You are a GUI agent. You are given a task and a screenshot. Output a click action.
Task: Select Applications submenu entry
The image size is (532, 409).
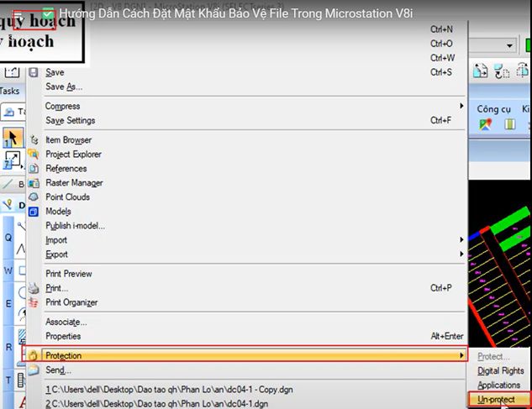coord(498,385)
